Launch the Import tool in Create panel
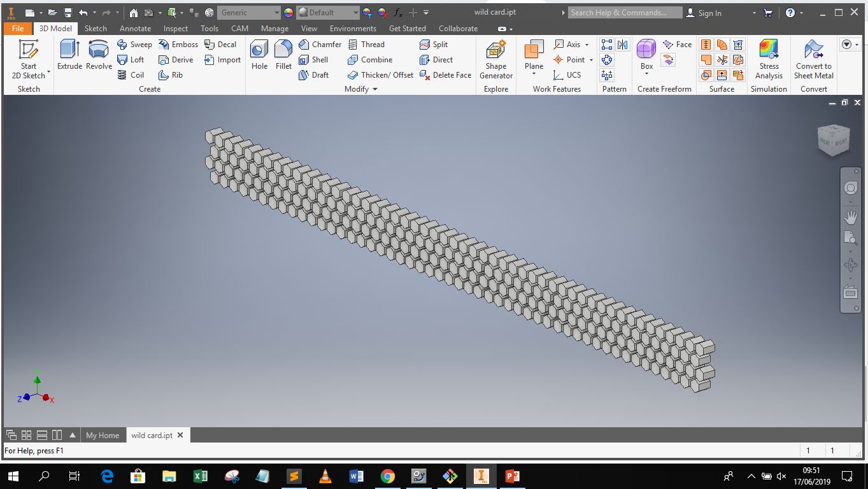Image resolution: width=868 pixels, height=489 pixels. (x=222, y=60)
